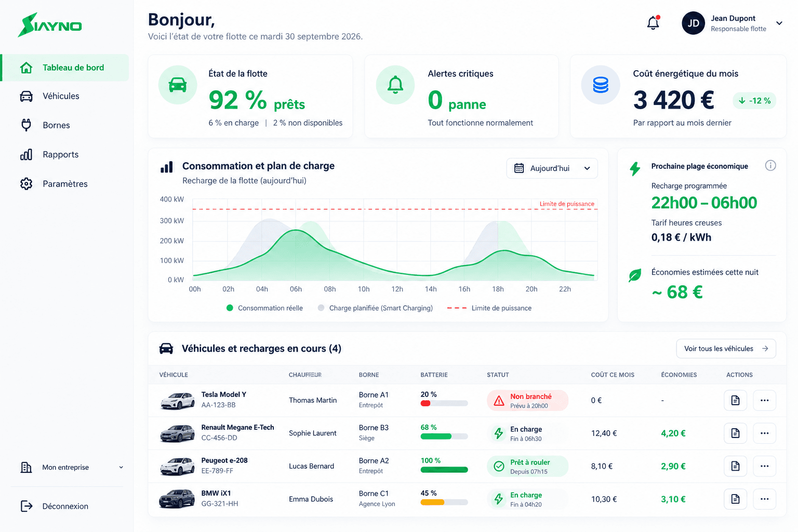Click Déconnexion to log out
798x532 pixels.
[55, 506]
